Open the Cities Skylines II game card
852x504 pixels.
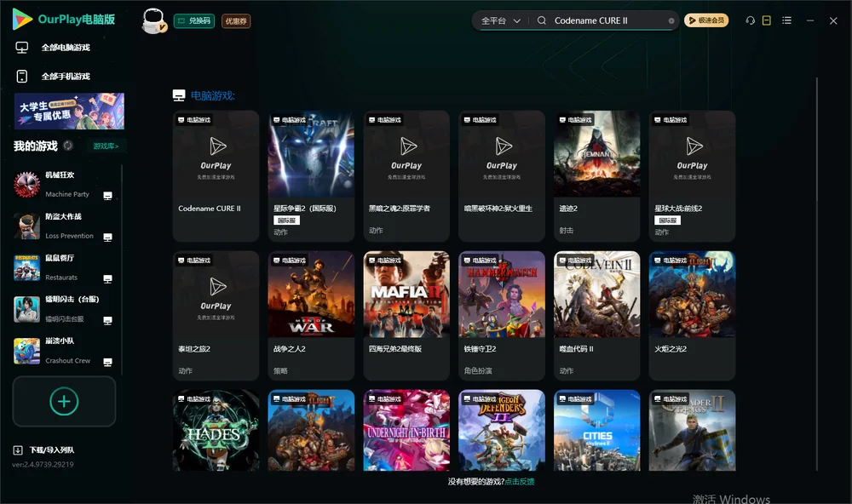point(597,430)
